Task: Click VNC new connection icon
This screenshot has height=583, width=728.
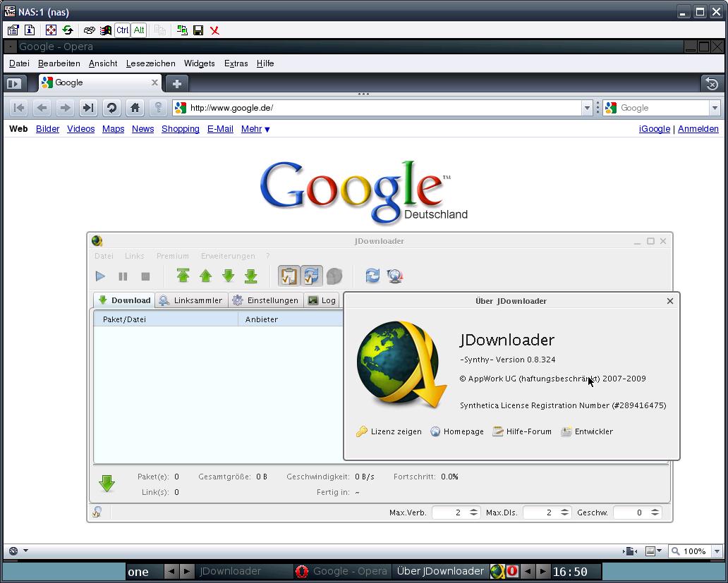Action: click(182, 30)
